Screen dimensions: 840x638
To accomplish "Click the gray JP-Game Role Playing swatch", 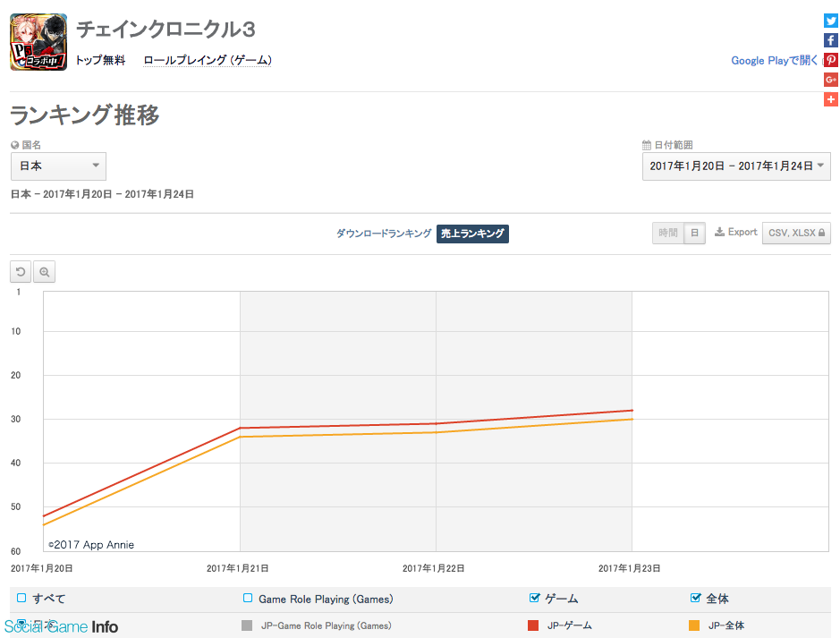I will 247,625.
